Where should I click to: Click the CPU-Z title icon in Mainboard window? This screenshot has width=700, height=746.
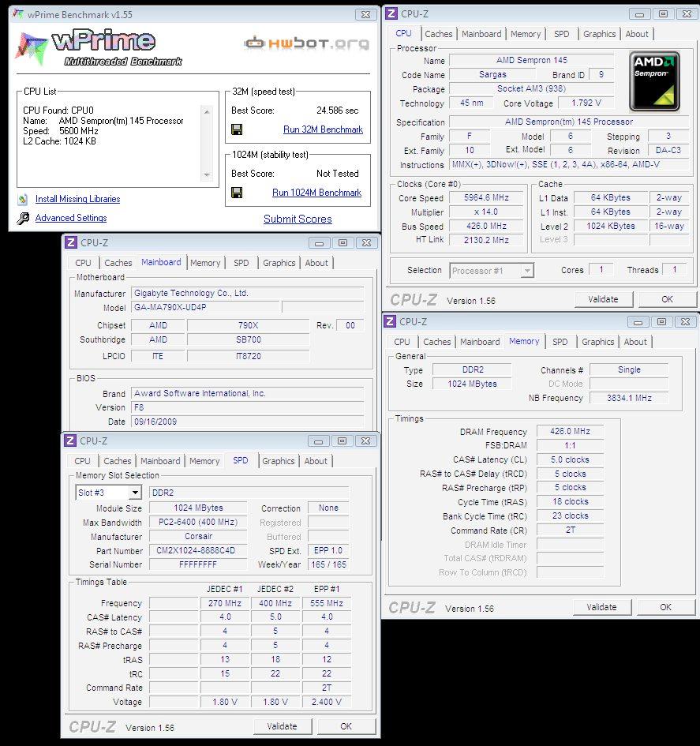[71, 242]
